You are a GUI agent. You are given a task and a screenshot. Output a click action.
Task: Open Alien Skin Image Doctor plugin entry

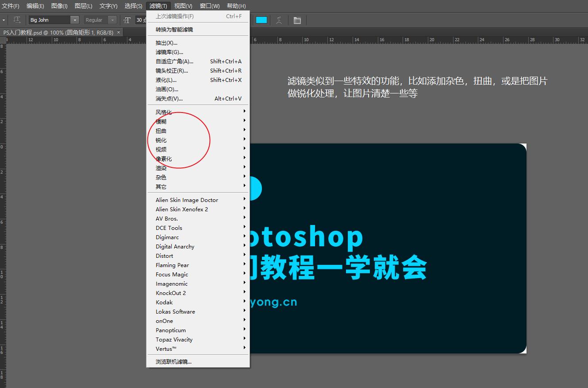pos(187,200)
